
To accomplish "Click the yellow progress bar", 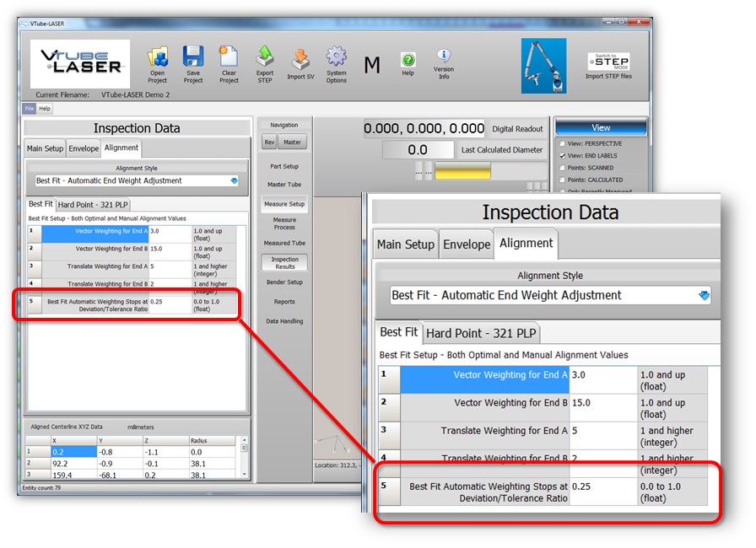I will click(462, 171).
